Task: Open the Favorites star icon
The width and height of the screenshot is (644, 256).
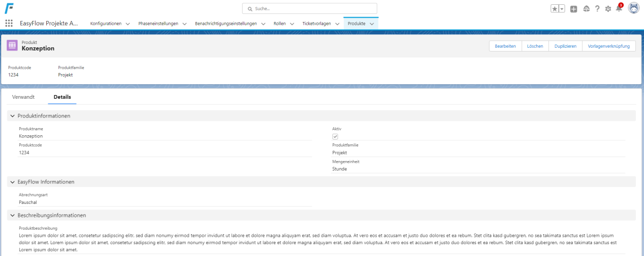Action: click(555, 9)
